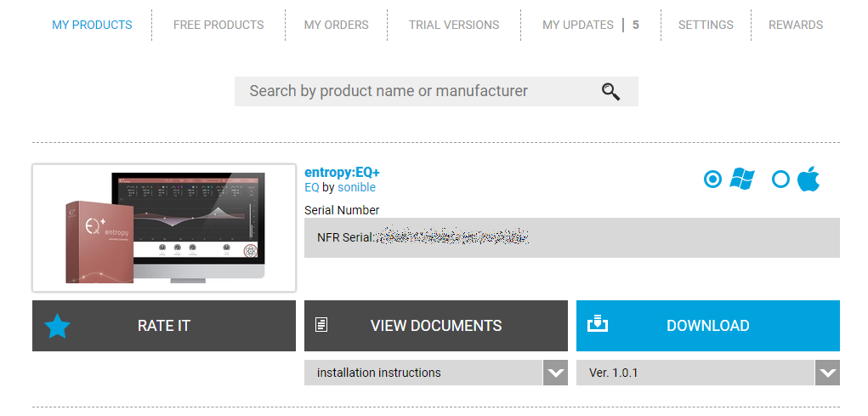Open the Settings tab

[x=706, y=25]
